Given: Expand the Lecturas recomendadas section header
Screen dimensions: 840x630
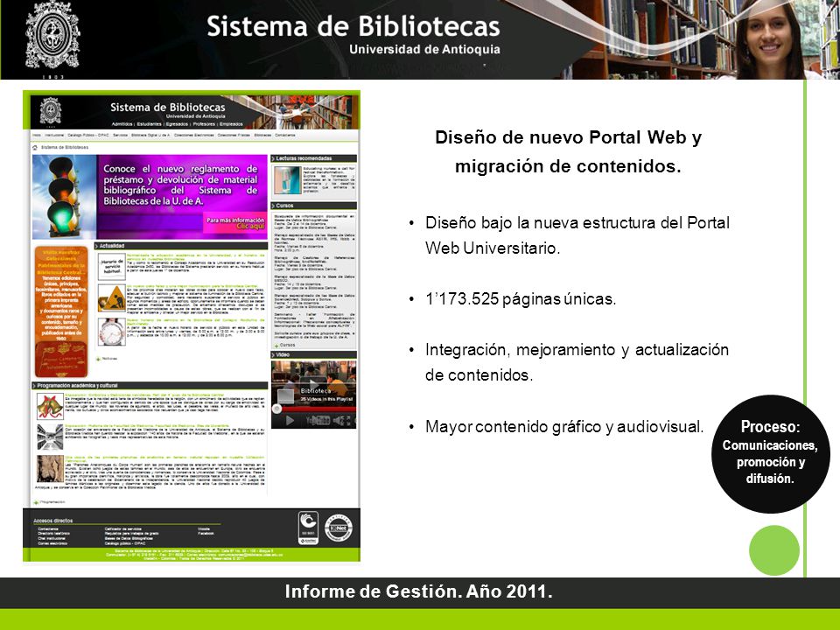Looking at the screenshot, I should click(313, 158).
